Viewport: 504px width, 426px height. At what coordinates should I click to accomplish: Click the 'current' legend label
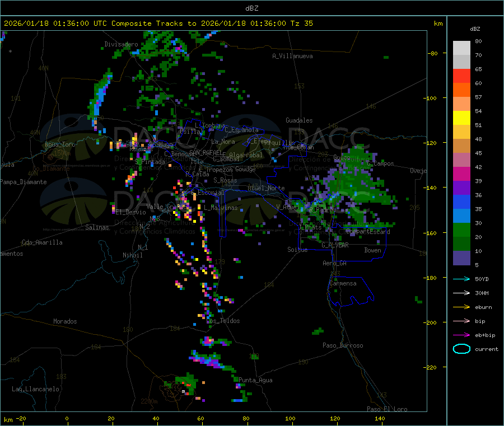[487, 349]
